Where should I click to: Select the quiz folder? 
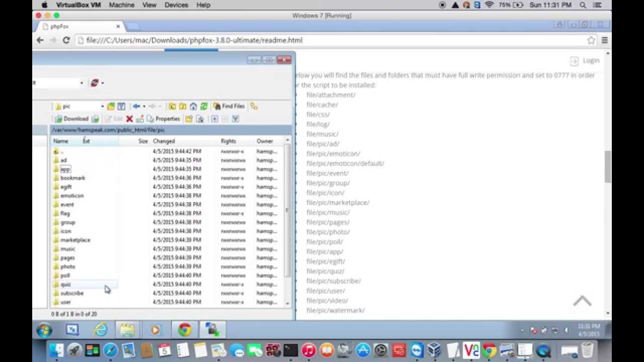[x=65, y=285]
